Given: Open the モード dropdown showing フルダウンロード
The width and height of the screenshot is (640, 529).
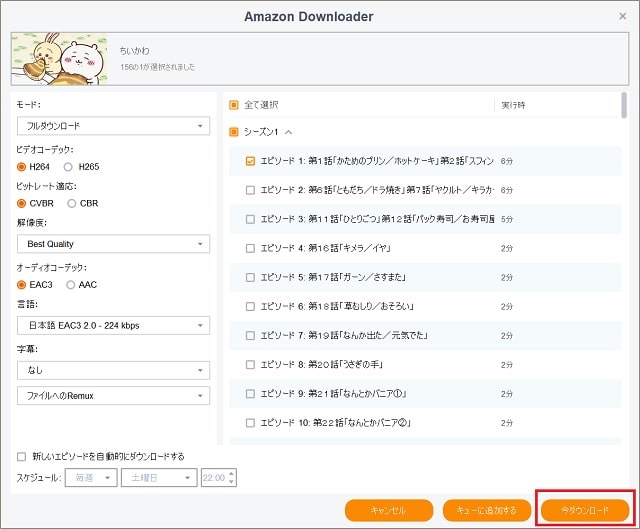Looking at the screenshot, I should coord(113,126).
